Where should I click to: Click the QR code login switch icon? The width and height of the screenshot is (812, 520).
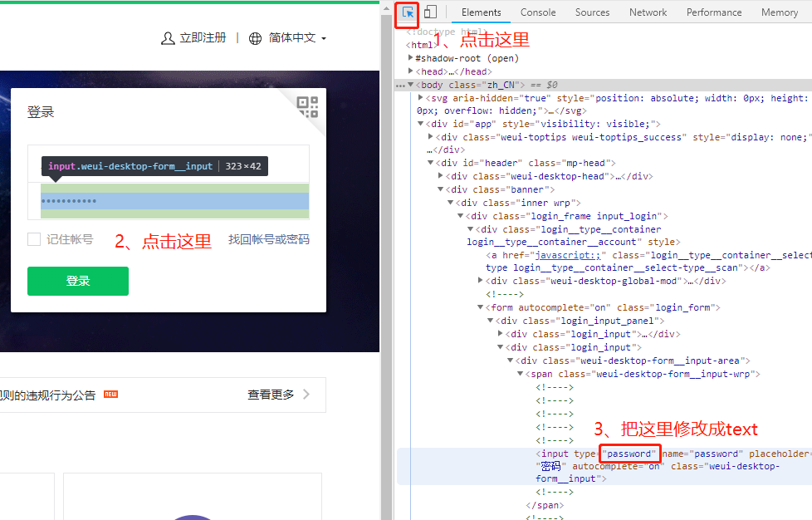[308, 107]
